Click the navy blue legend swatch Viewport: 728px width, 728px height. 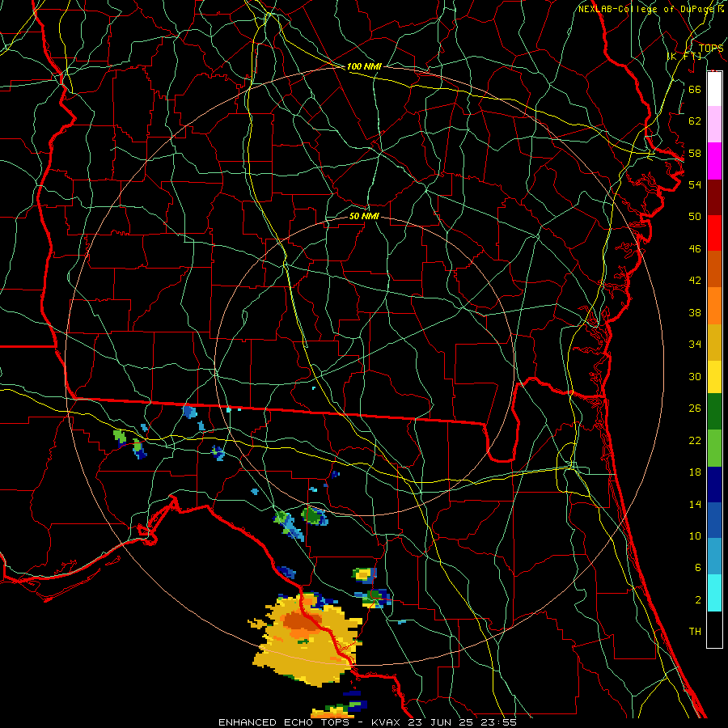click(714, 485)
